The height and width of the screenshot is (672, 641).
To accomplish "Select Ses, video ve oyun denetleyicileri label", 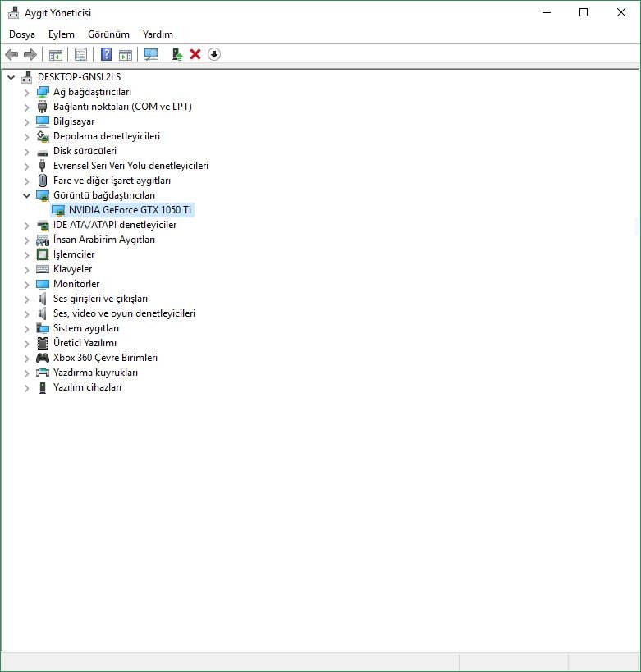I will tap(124, 313).
